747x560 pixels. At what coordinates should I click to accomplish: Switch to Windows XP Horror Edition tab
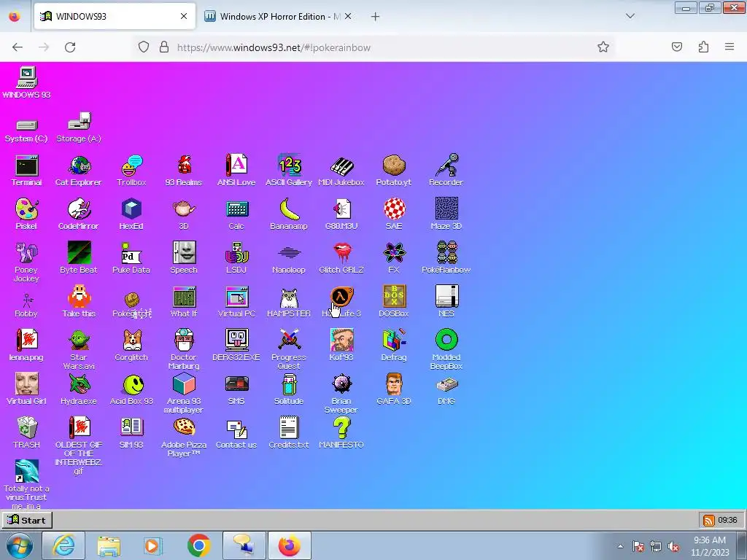coord(279,17)
